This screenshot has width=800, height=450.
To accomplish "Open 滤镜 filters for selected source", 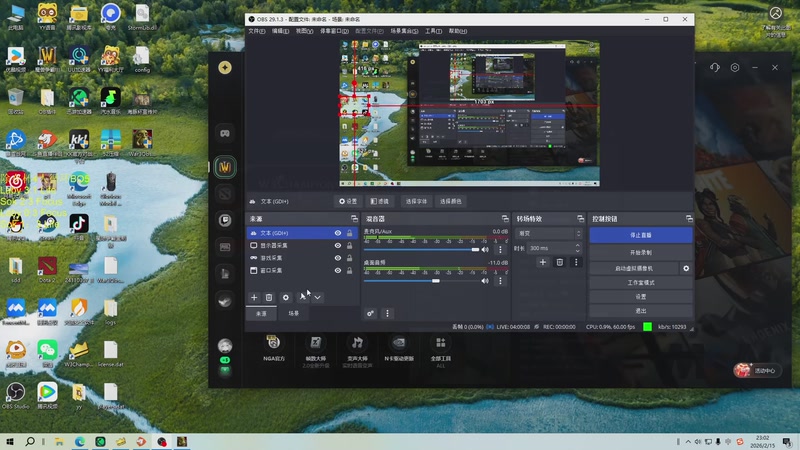I will (380, 202).
